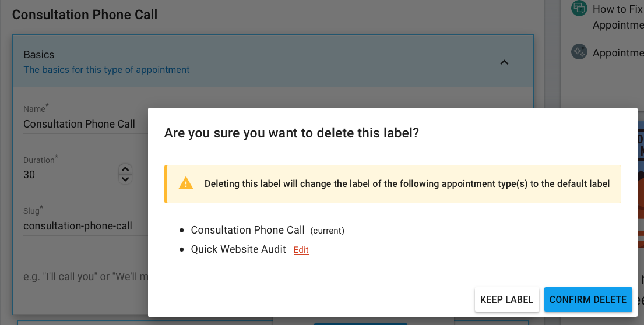This screenshot has width=644, height=325.
Task: Click the yellow warning banner message
Action: (407, 184)
